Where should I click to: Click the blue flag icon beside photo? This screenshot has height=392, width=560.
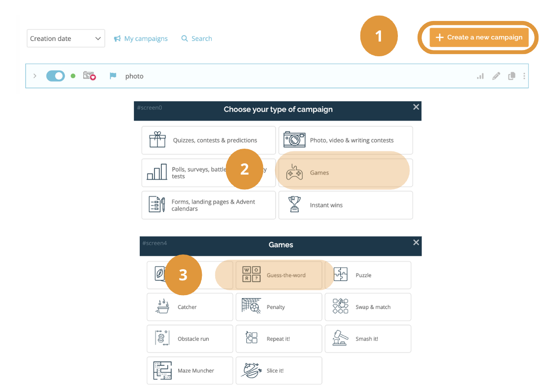click(x=113, y=76)
